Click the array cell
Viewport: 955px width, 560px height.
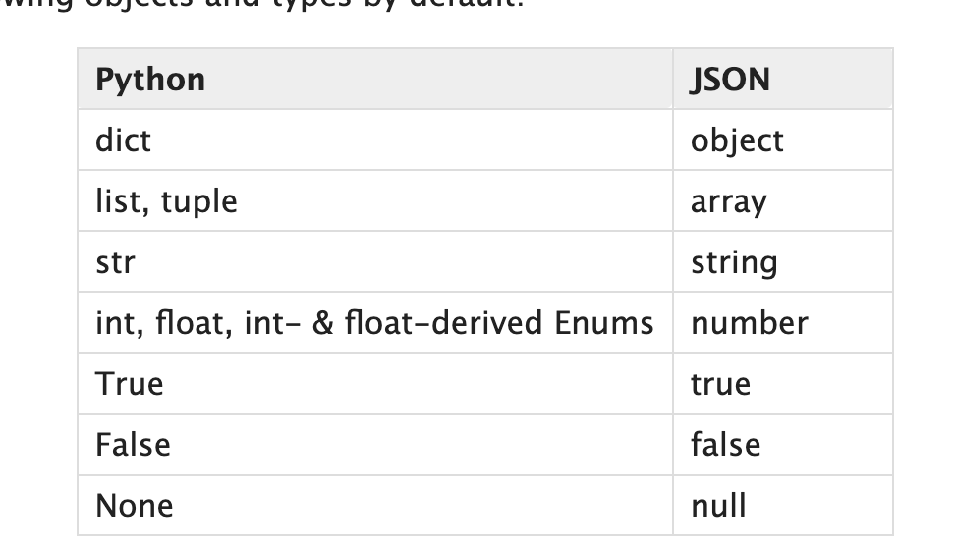point(728,201)
